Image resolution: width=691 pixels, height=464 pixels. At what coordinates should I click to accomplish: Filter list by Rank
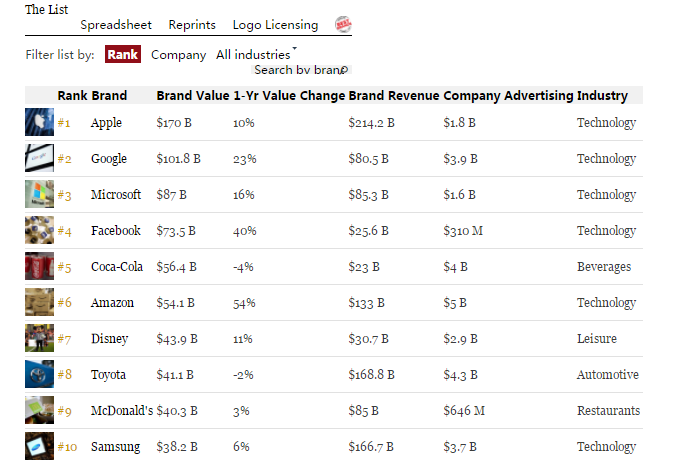123,55
